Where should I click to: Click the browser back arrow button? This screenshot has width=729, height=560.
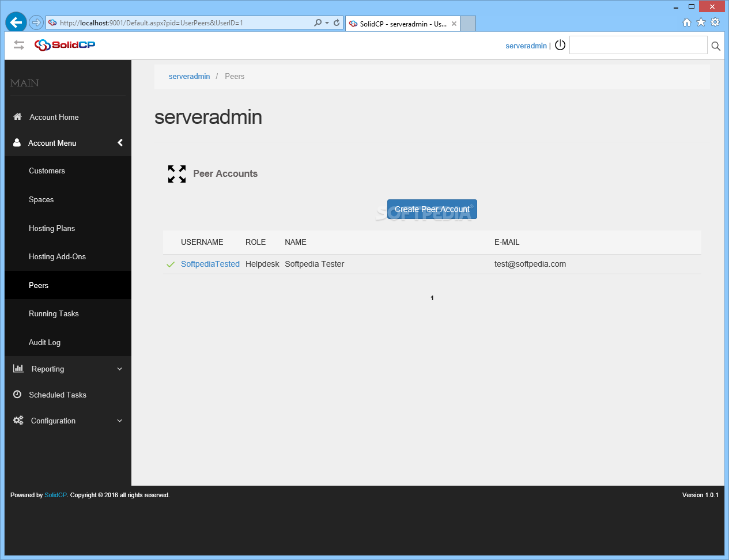[16, 22]
